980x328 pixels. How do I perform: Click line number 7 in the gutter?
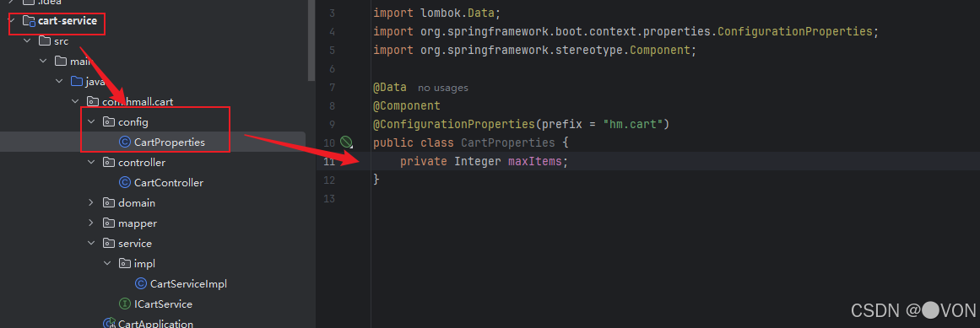[332, 88]
